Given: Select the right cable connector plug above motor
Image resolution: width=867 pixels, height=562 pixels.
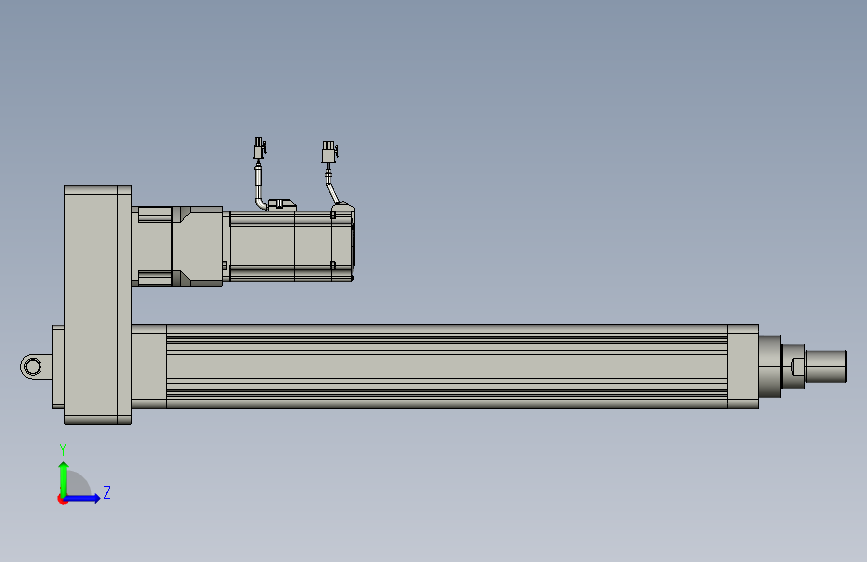Looking at the screenshot, I should pyautogui.click(x=330, y=152).
